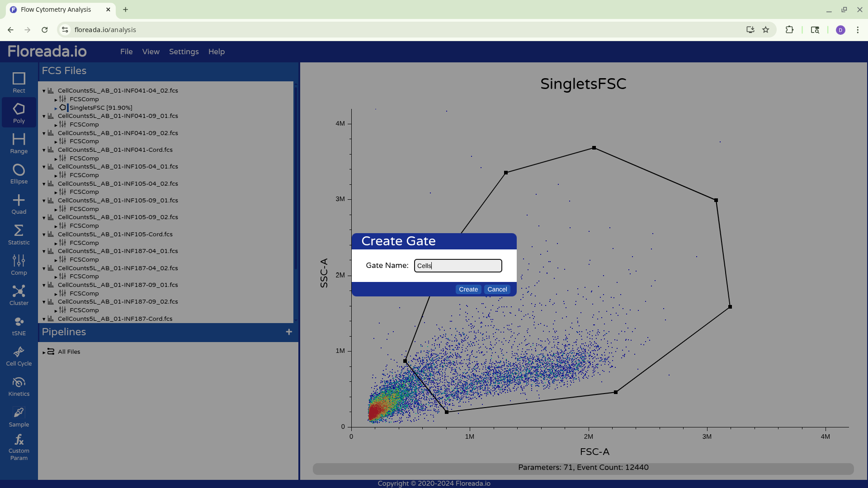Select the Rect gate tool
Screen dimensions: 868x488
click(x=19, y=83)
